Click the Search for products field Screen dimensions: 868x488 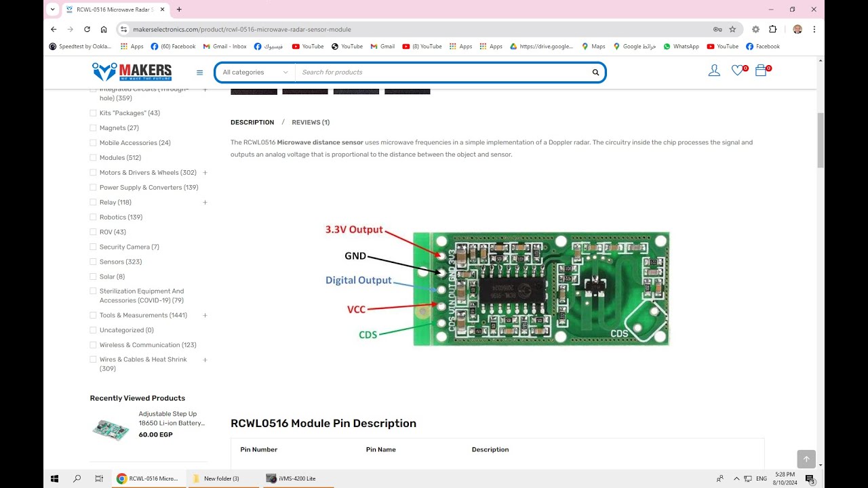(441, 73)
